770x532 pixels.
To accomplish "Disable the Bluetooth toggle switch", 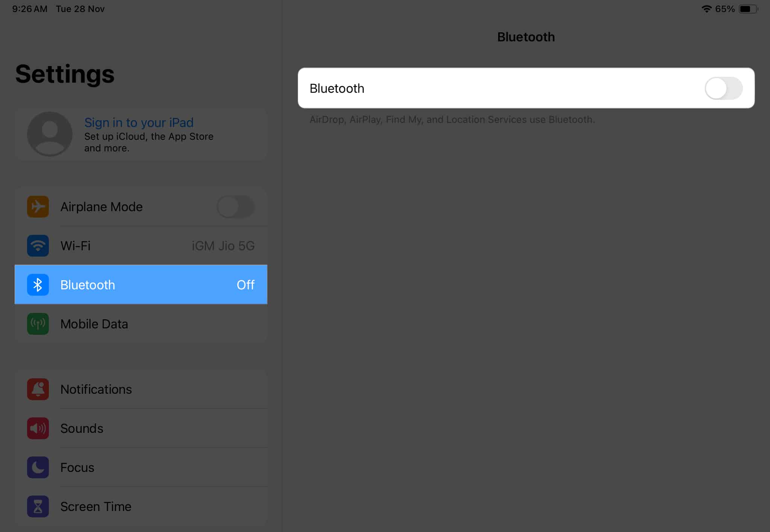I will pyautogui.click(x=724, y=88).
